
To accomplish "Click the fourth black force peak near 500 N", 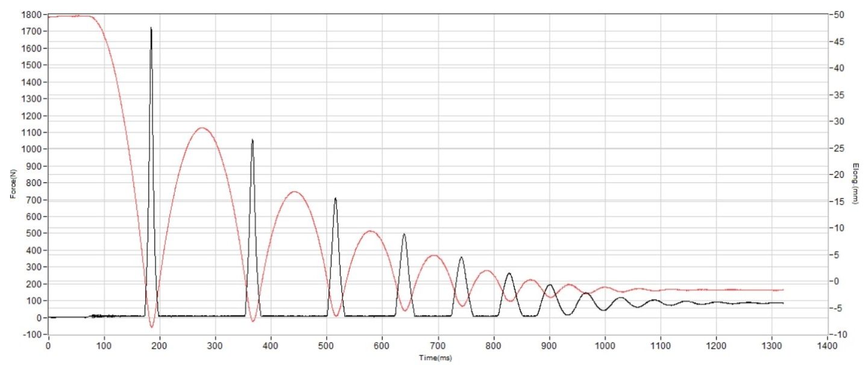I will tap(404, 234).
